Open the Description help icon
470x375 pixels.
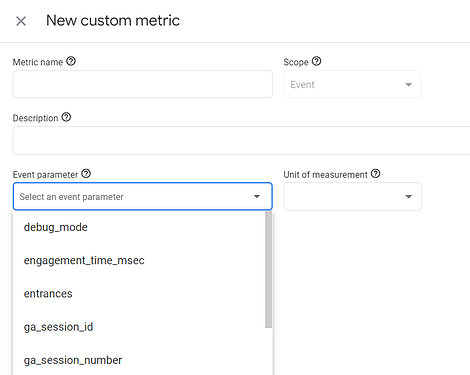point(66,117)
